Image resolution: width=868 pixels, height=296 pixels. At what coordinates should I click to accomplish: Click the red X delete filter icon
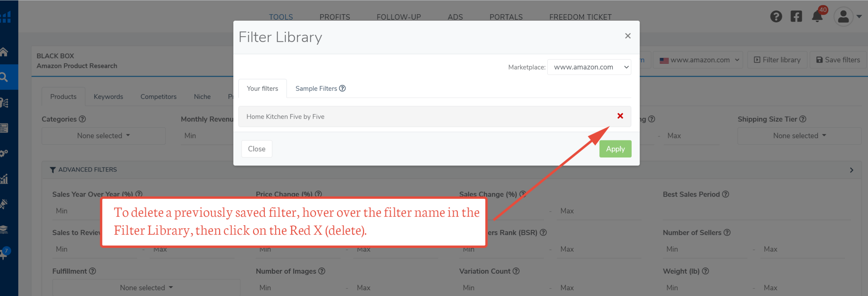point(620,116)
